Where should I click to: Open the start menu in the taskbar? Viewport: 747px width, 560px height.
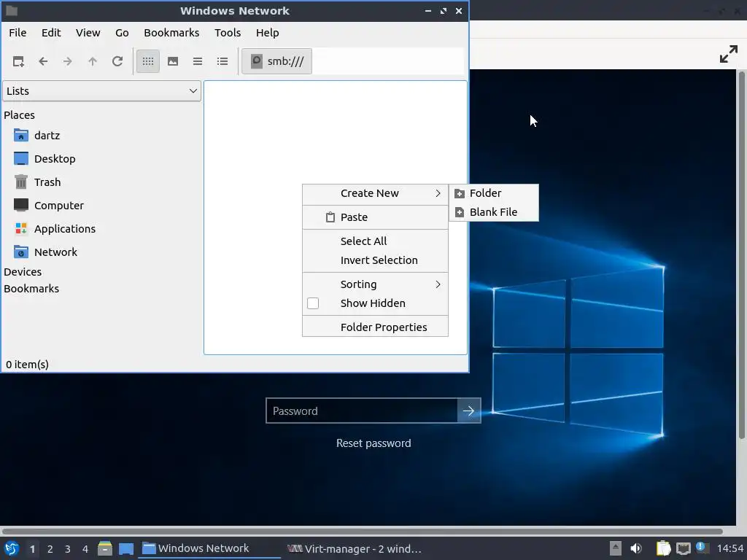12,548
